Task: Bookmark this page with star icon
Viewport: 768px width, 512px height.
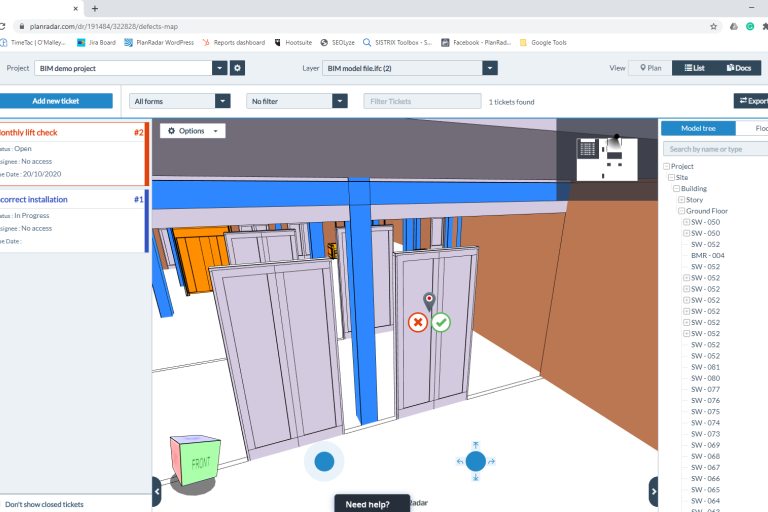Action: (x=713, y=26)
